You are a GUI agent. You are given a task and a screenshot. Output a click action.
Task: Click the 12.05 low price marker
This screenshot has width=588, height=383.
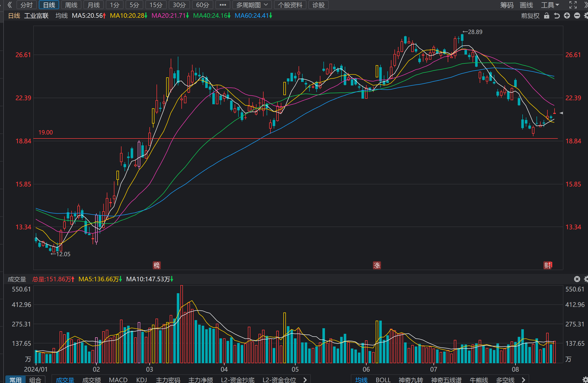click(60, 254)
